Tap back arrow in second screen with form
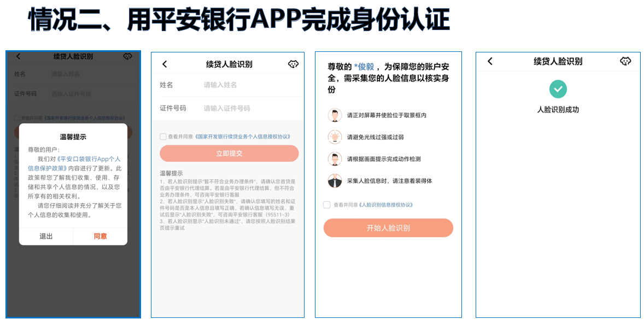Screen dimensions: 644x325 click(165, 64)
